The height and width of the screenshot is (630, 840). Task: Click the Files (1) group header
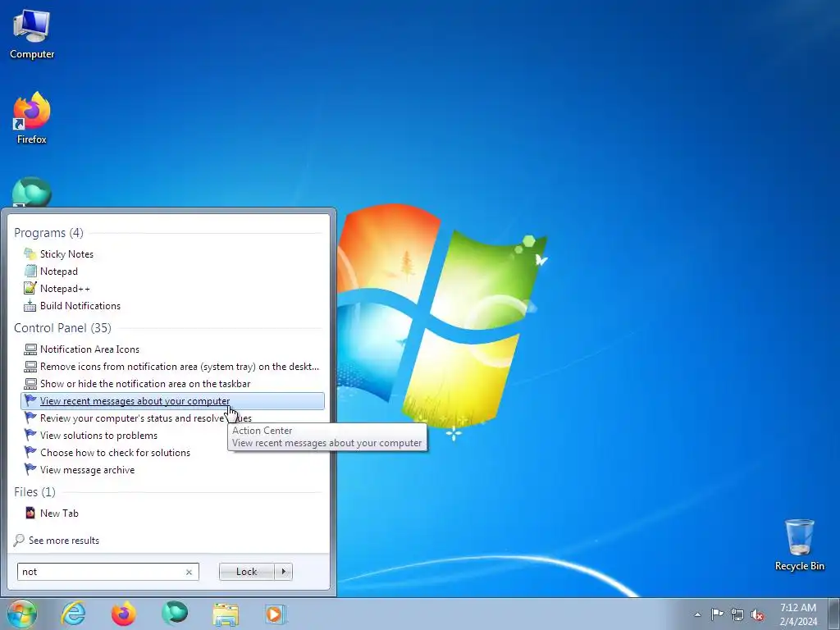click(x=34, y=492)
